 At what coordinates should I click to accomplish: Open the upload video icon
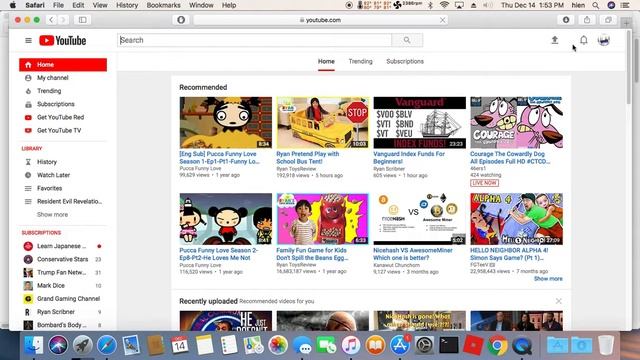click(x=555, y=40)
